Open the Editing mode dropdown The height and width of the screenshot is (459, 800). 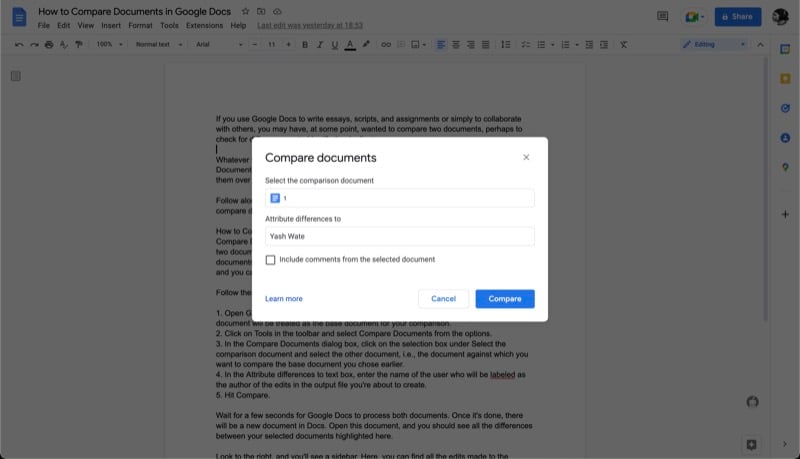click(x=714, y=44)
